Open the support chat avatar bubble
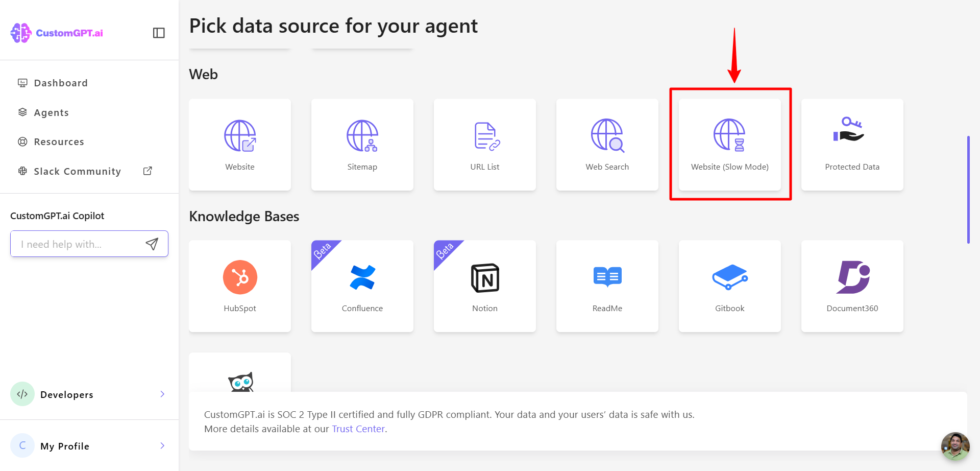Image resolution: width=980 pixels, height=471 pixels. point(955,446)
